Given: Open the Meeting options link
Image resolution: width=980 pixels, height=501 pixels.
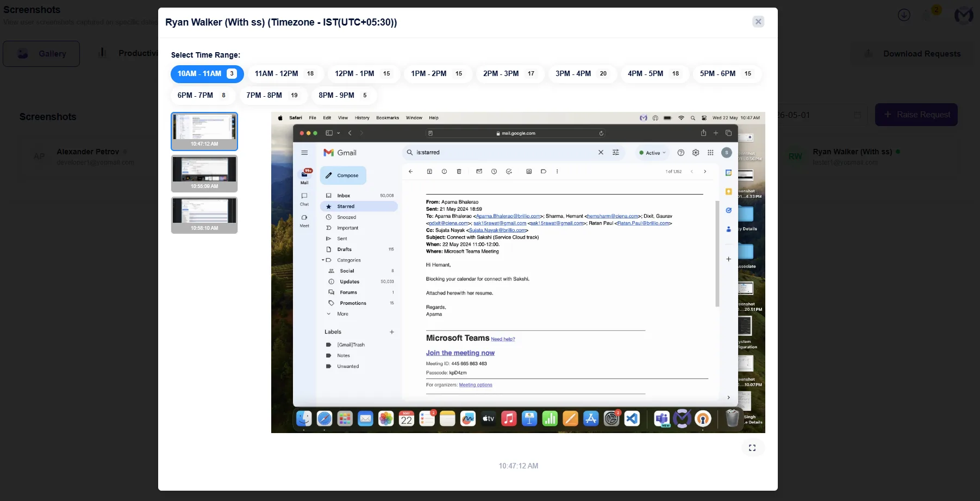Looking at the screenshot, I should 476,385.
